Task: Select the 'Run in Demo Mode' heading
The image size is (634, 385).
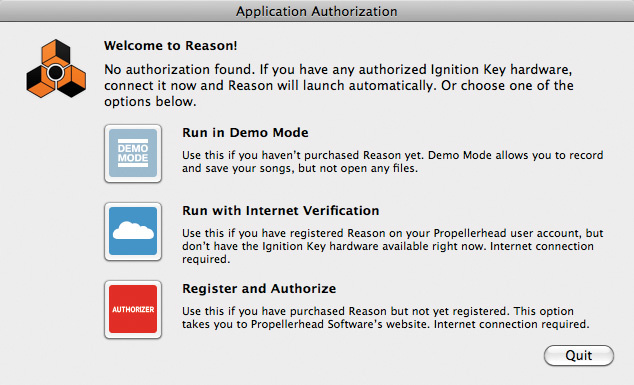Action: [x=245, y=133]
